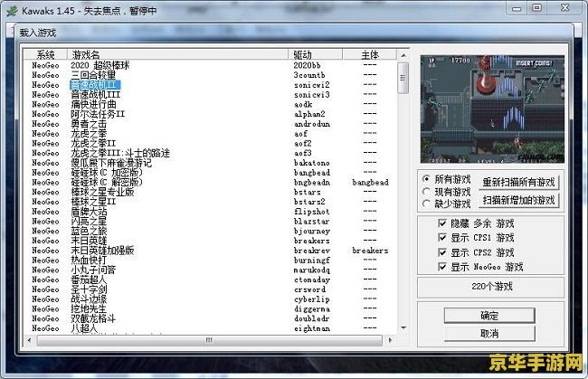
Task: Toggle the 显示 CPS1 游戏 checkbox
Action: [442, 238]
